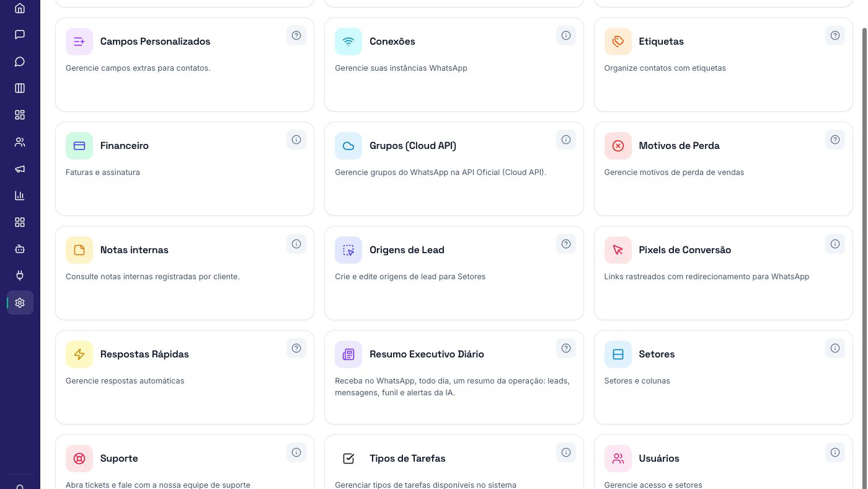Open the bar chart reports icon in sidebar

click(20, 195)
